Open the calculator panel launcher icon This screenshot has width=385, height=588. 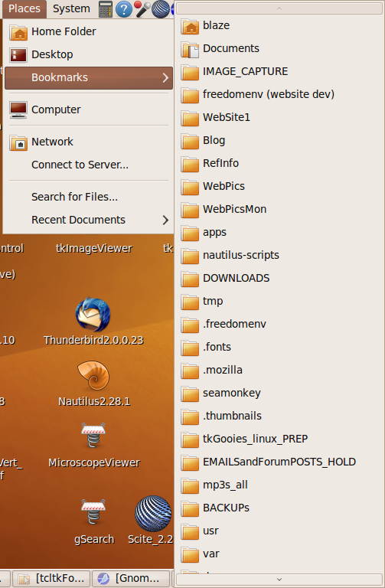click(106, 9)
